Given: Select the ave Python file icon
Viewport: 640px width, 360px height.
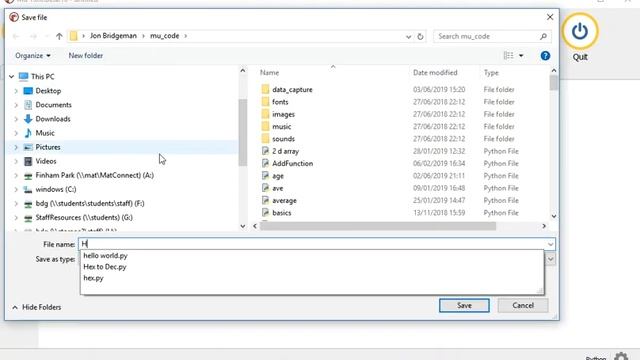Looking at the screenshot, I should click(265, 188).
